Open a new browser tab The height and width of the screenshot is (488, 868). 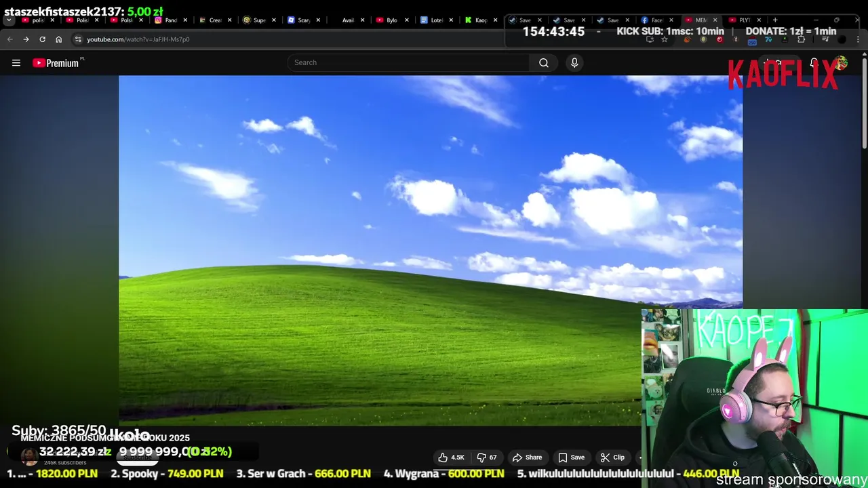[775, 20]
